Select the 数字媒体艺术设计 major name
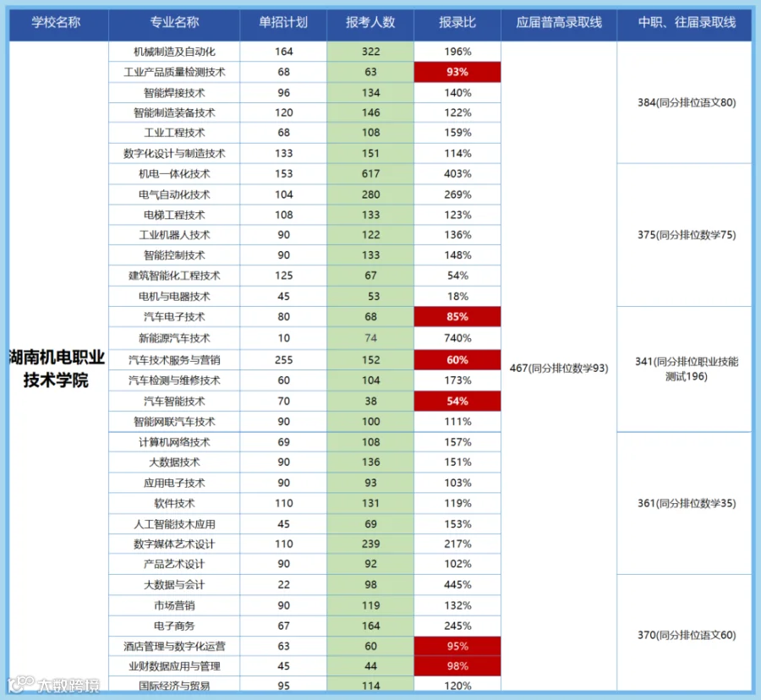The width and height of the screenshot is (761, 700). click(x=174, y=544)
